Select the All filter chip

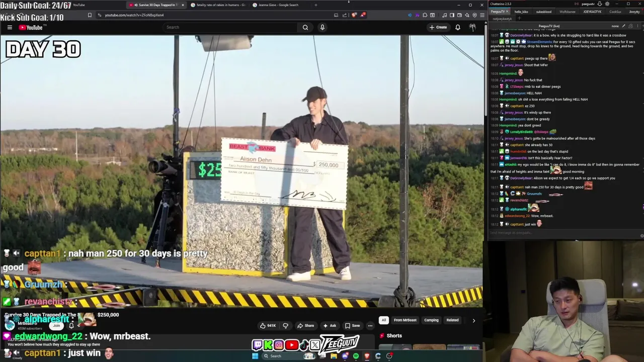[x=383, y=320]
